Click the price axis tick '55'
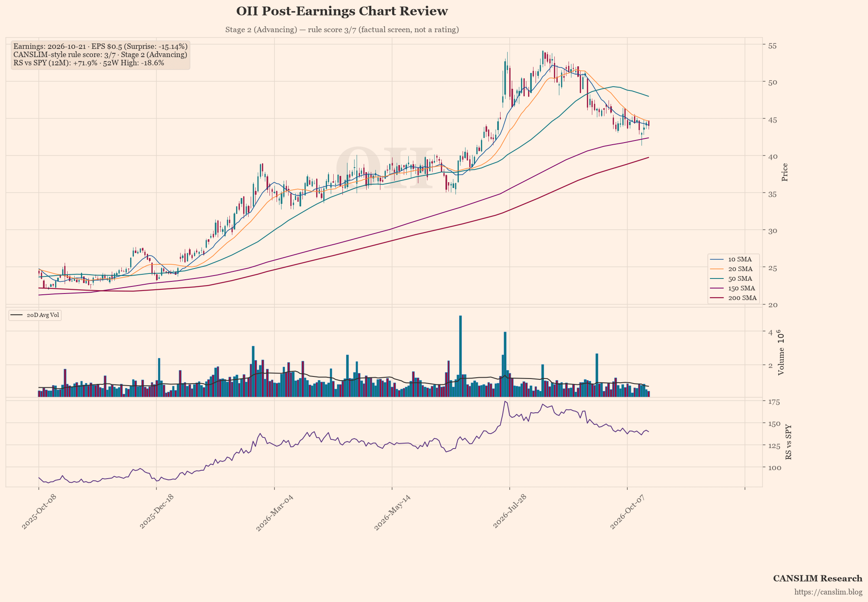868x602 pixels. pyautogui.click(x=772, y=45)
